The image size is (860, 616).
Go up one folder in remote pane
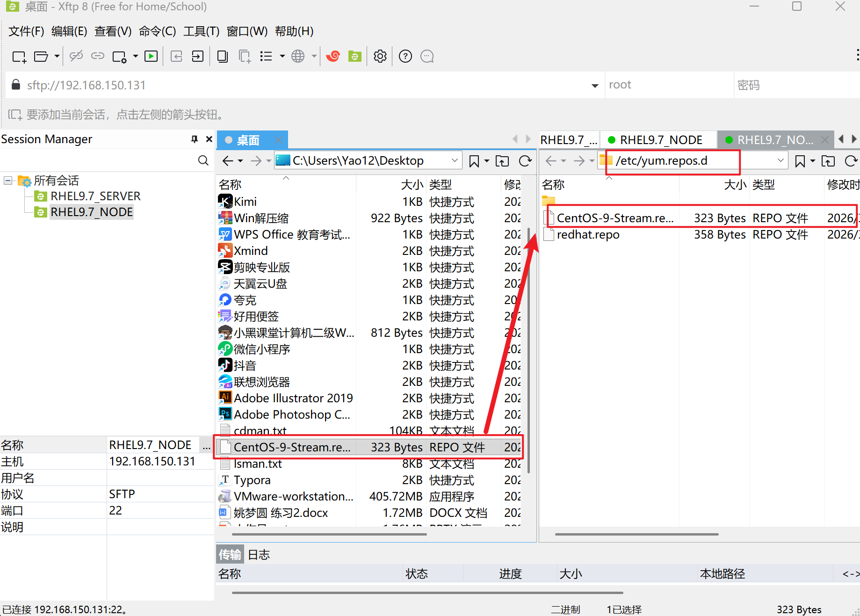pos(828,161)
